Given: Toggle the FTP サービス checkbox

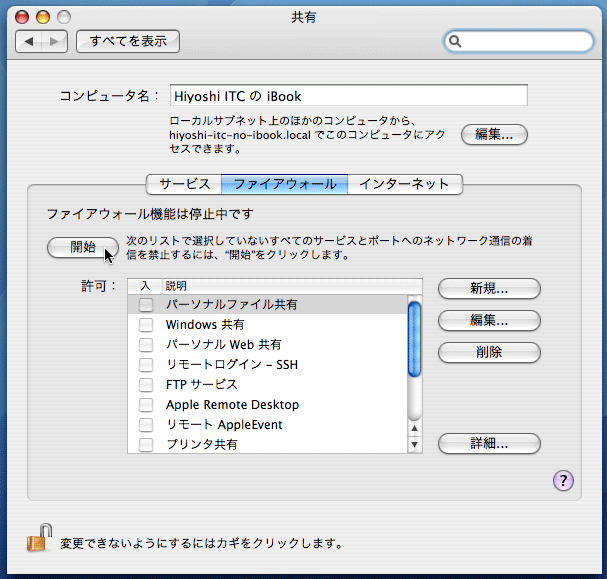Looking at the screenshot, I should click(146, 385).
